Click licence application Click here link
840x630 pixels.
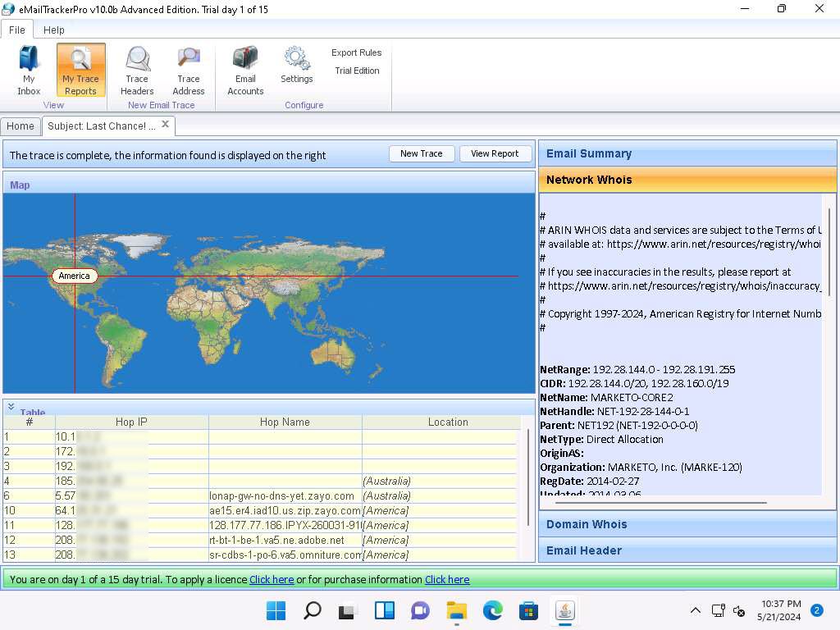272,579
